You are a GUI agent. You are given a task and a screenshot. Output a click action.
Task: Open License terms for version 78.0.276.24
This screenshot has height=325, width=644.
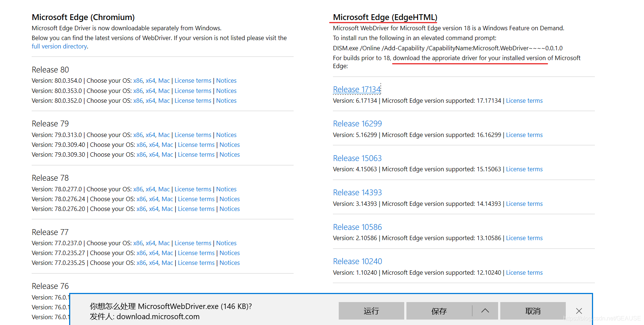[x=196, y=199]
